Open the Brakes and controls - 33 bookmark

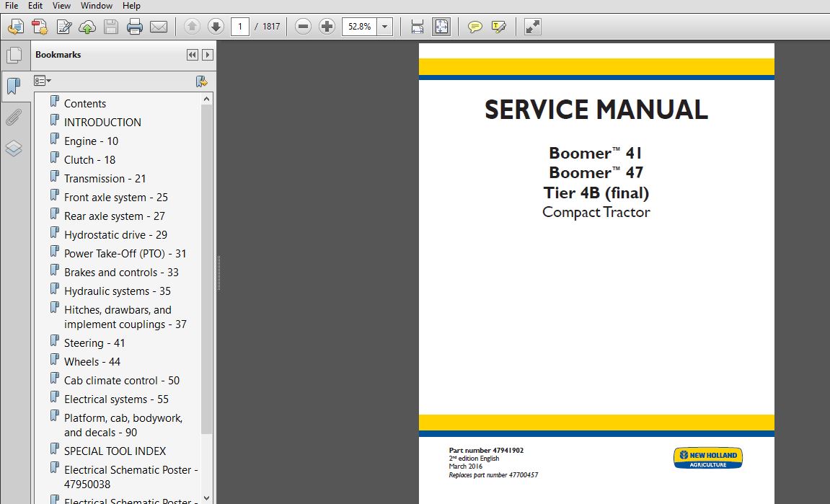[121, 273]
